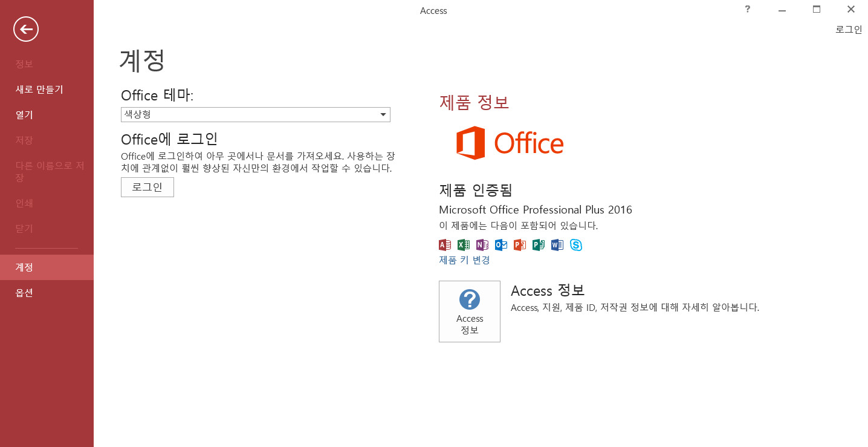868x447 pixels.
Task: Click the PowerPoint icon in product list
Action: pos(520,245)
